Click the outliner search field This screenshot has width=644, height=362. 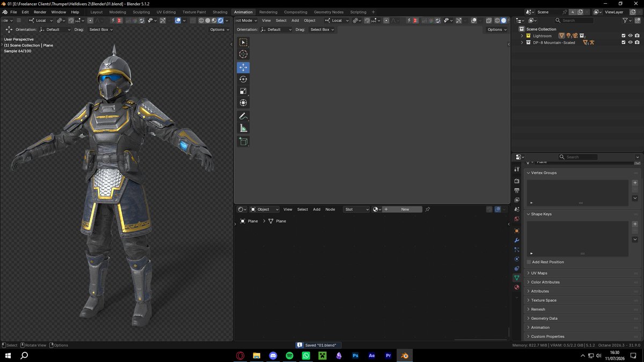click(575, 20)
